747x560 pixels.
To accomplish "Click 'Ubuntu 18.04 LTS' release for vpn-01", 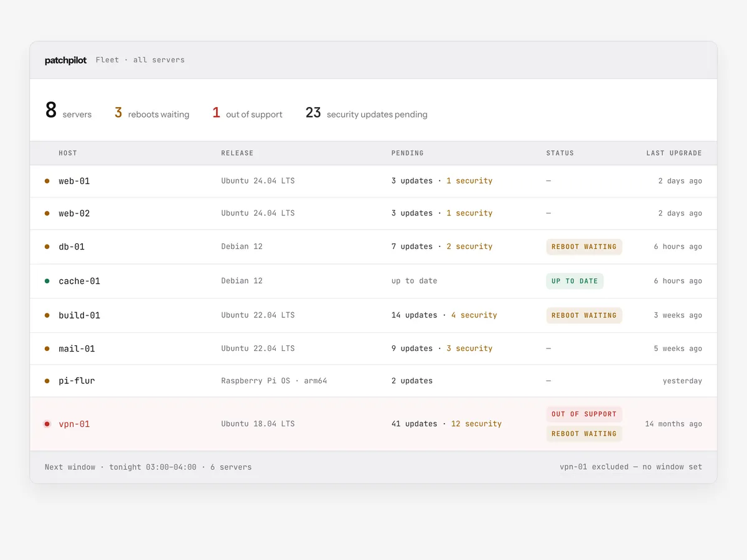I will coord(258,424).
